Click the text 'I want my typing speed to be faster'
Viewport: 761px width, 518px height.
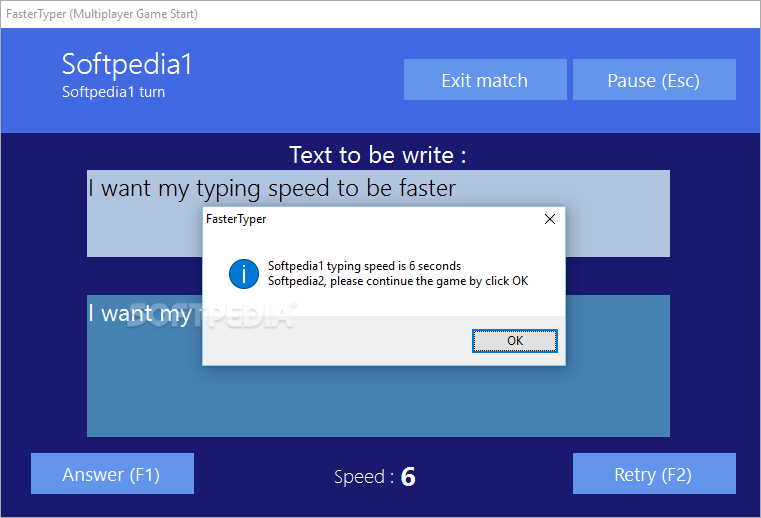272,188
